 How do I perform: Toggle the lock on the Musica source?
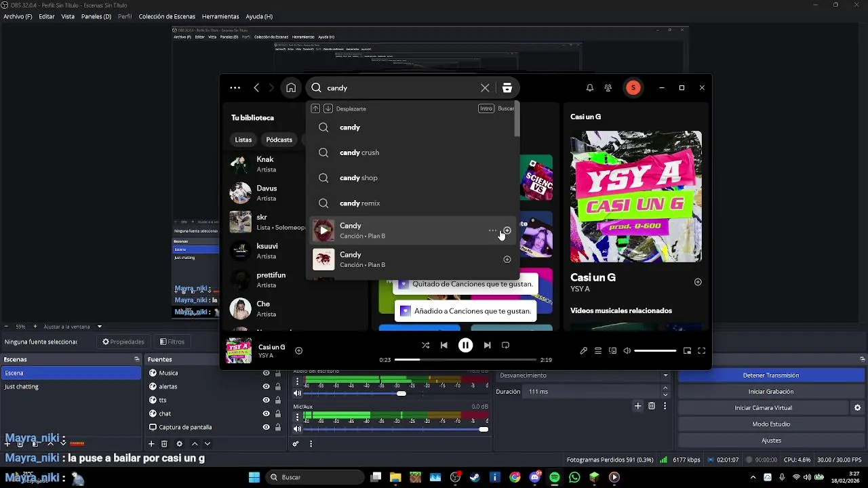(x=277, y=373)
